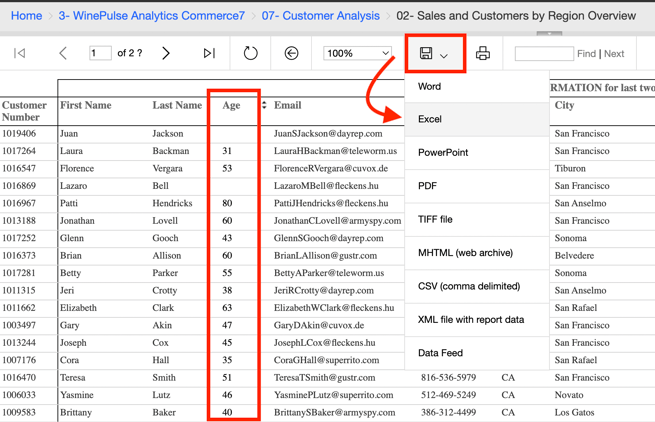Export report as Word
This screenshot has width=655, height=422.
pyautogui.click(x=430, y=86)
